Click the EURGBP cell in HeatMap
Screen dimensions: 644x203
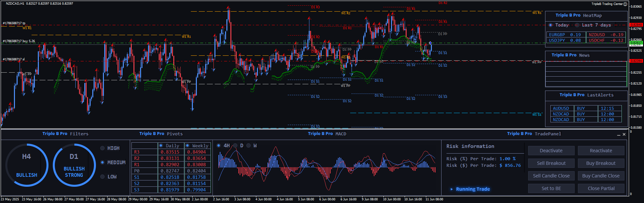pos(557,35)
